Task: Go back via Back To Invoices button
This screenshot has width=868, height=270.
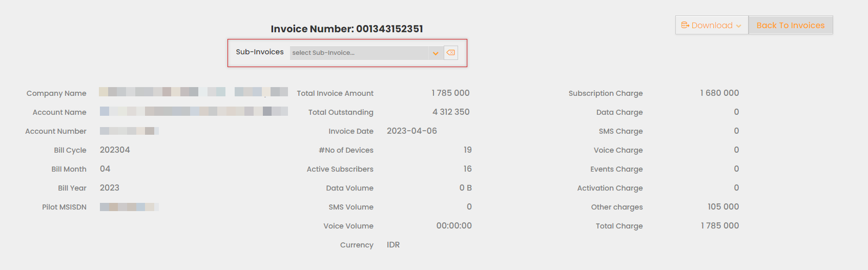Action: tap(790, 25)
